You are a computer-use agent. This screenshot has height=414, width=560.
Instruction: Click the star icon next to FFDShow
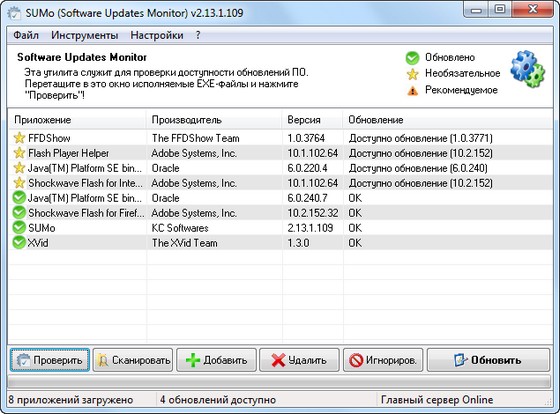click(19, 138)
